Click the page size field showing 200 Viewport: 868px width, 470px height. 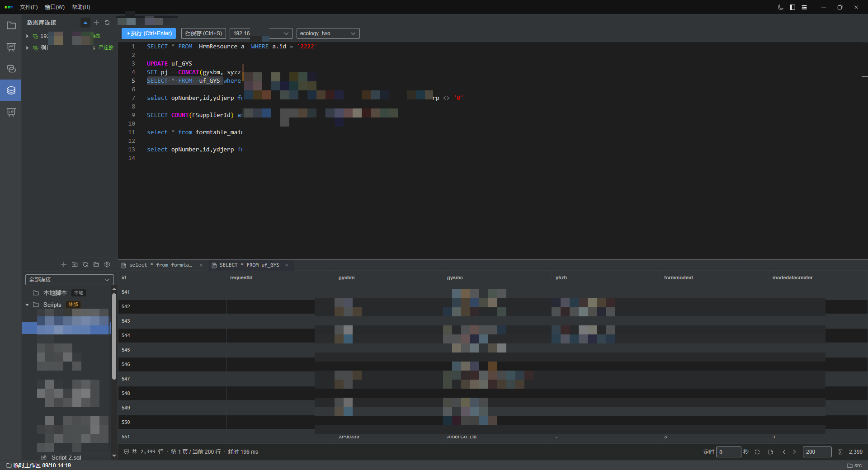[817, 452]
